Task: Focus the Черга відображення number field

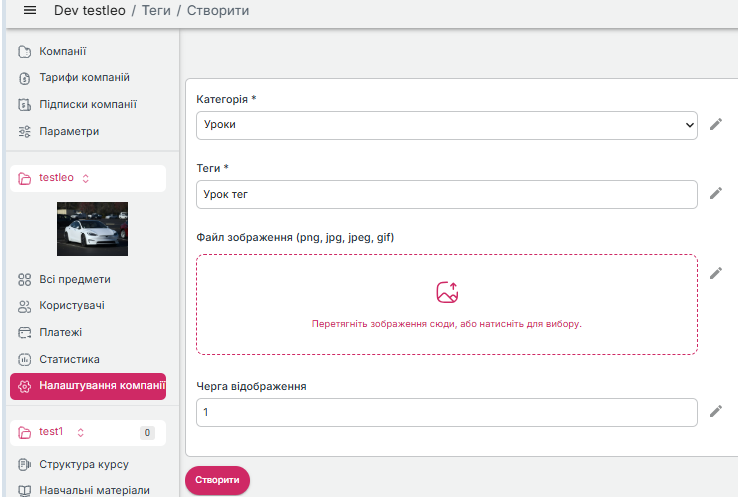Action: [x=447, y=412]
